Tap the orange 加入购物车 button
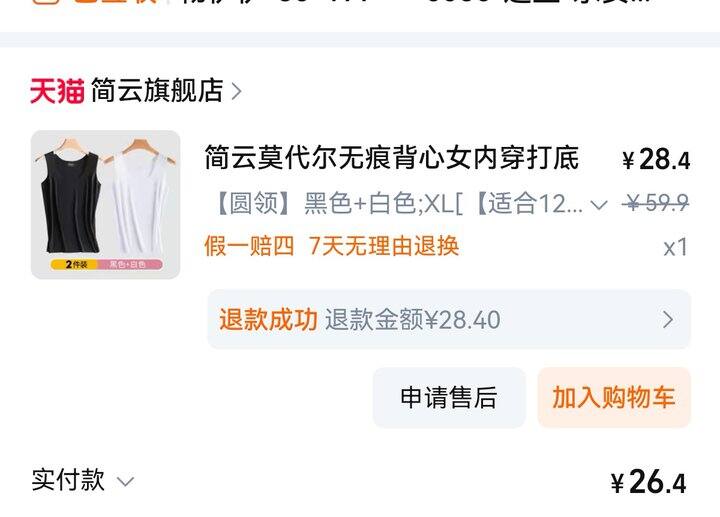 pyautogui.click(x=614, y=397)
